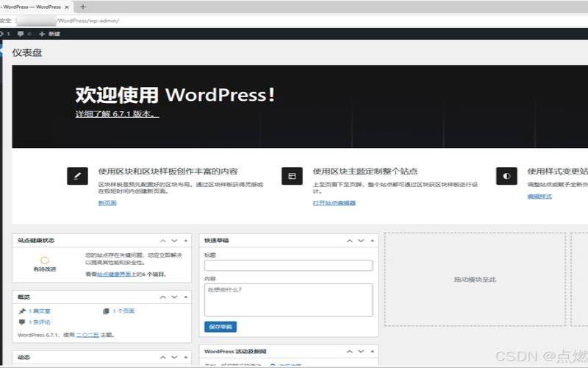Open the 站点健康界面 link
The width and height of the screenshot is (588, 368).
point(114,274)
